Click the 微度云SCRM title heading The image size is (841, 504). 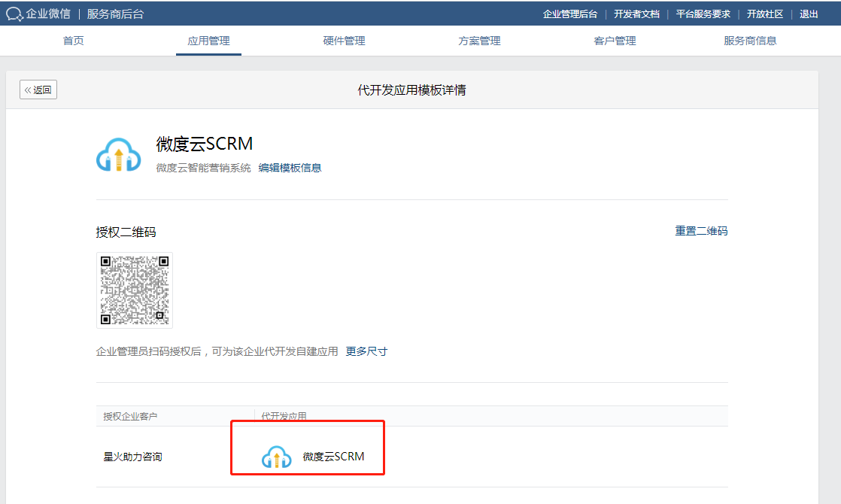click(x=205, y=144)
